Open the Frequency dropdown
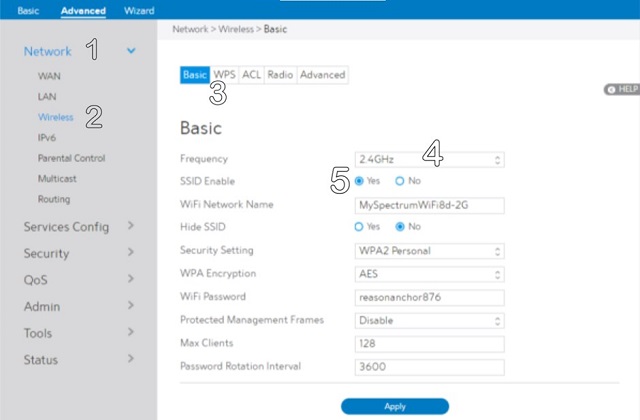This screenshot has height=420, width=640. coord(429,159)
